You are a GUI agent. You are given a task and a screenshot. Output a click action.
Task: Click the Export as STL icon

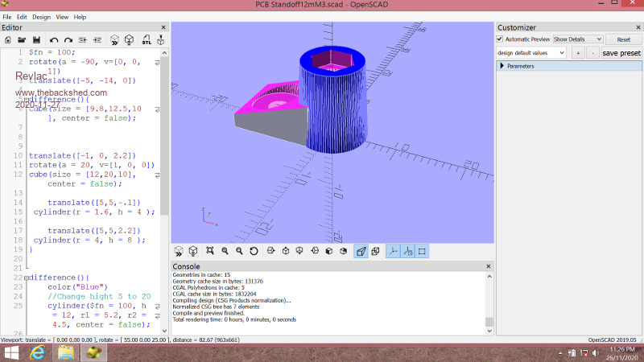(146, 39)
